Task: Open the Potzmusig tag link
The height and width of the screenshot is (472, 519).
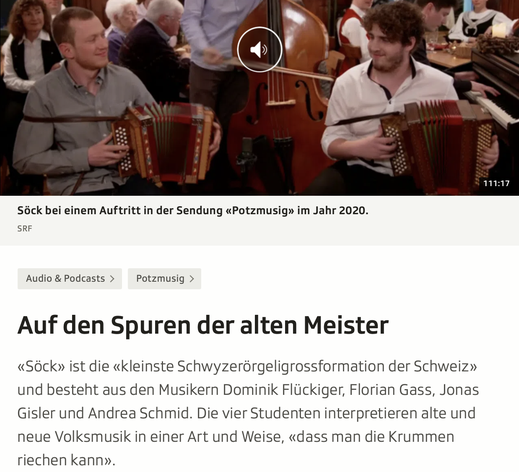Action: [164, 279]
